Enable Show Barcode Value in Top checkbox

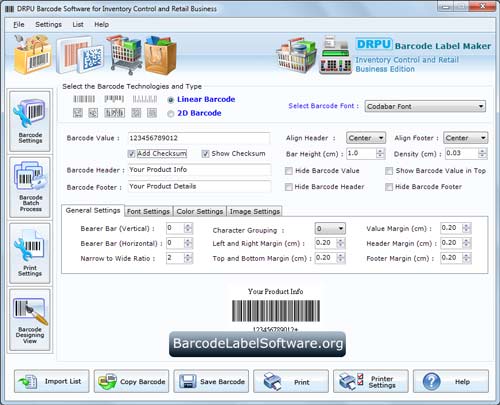pyautogui.click(x=389, y=171)
